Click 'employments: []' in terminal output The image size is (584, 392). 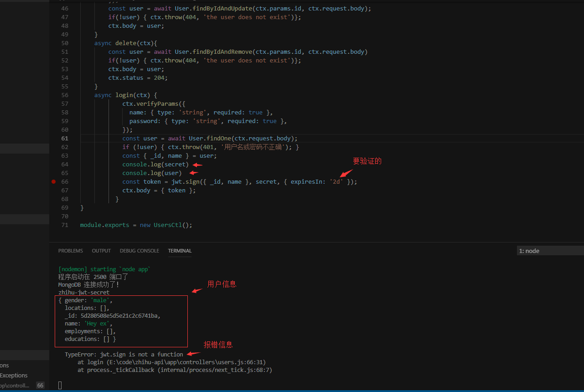coord(90,331)
